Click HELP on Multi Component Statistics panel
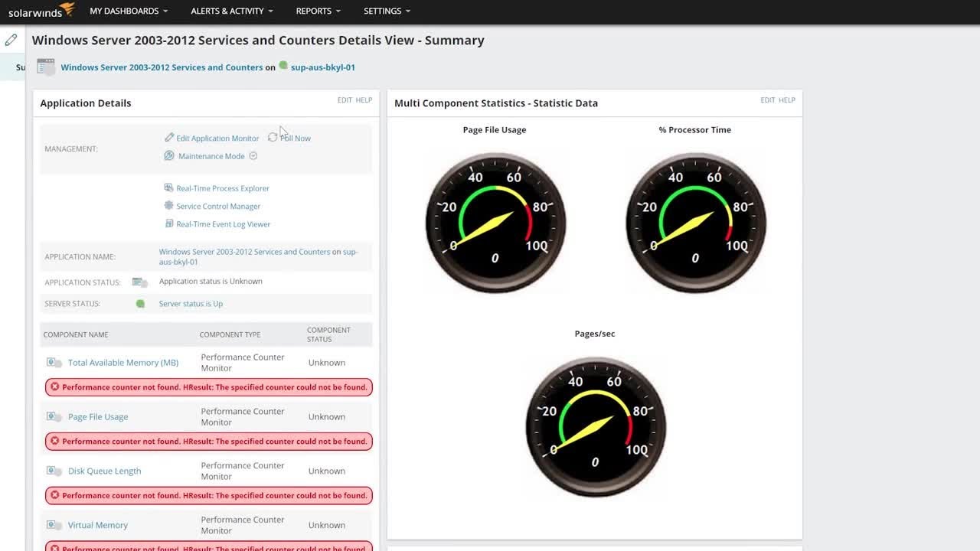 point(787,100)
